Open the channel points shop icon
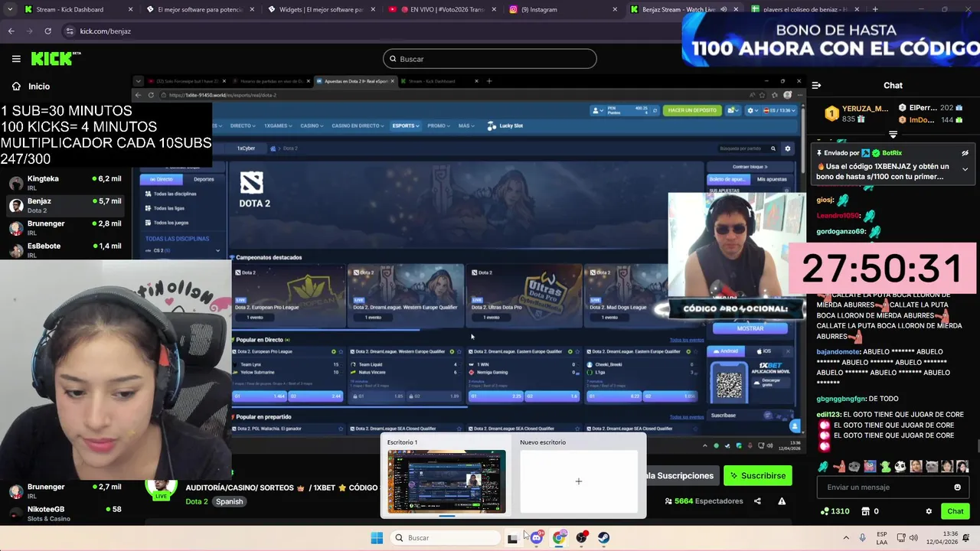 866,511
